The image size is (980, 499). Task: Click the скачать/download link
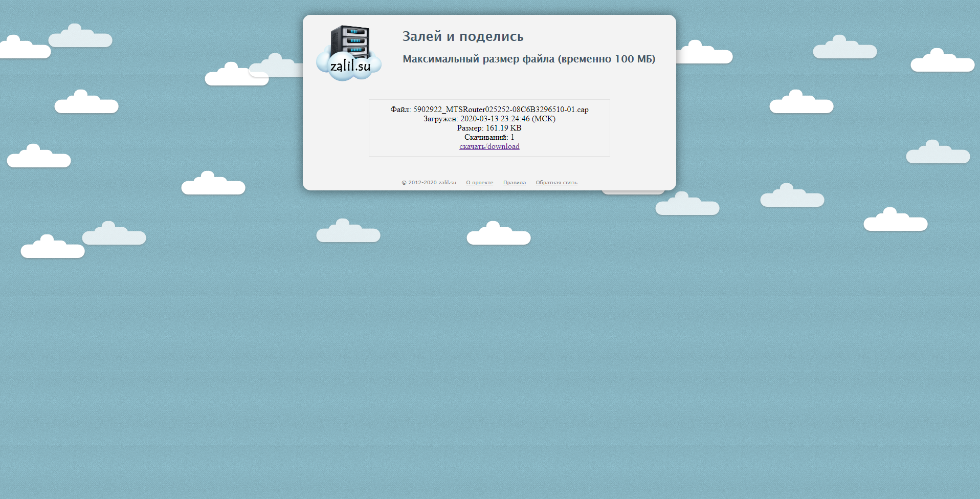[x=489, y=146]
